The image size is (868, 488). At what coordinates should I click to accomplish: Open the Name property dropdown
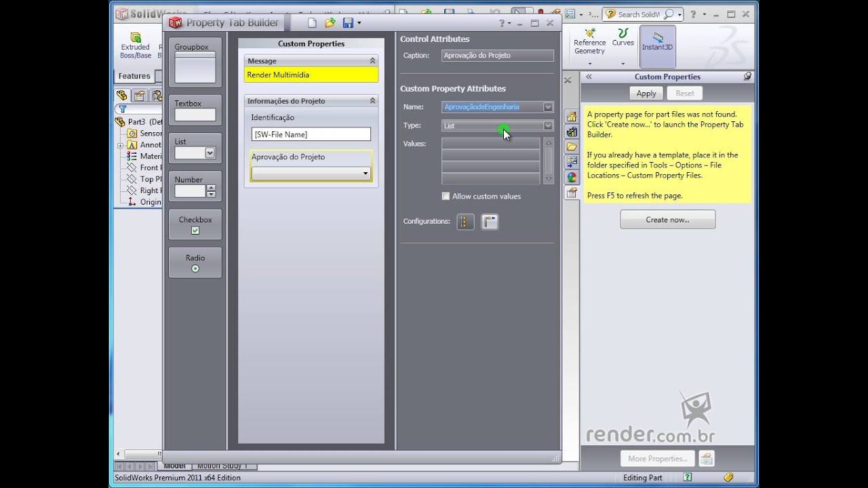[x=548, y=107]
